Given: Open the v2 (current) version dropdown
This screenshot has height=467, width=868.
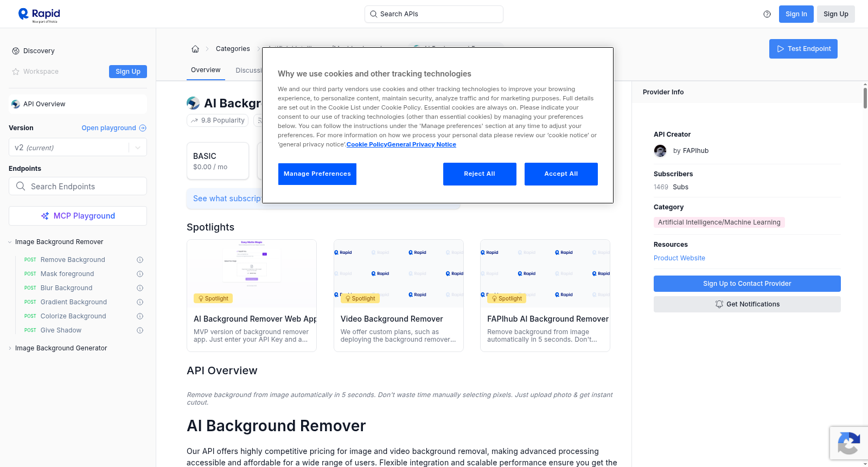Looking at the screenshot, I should point(78,148).
